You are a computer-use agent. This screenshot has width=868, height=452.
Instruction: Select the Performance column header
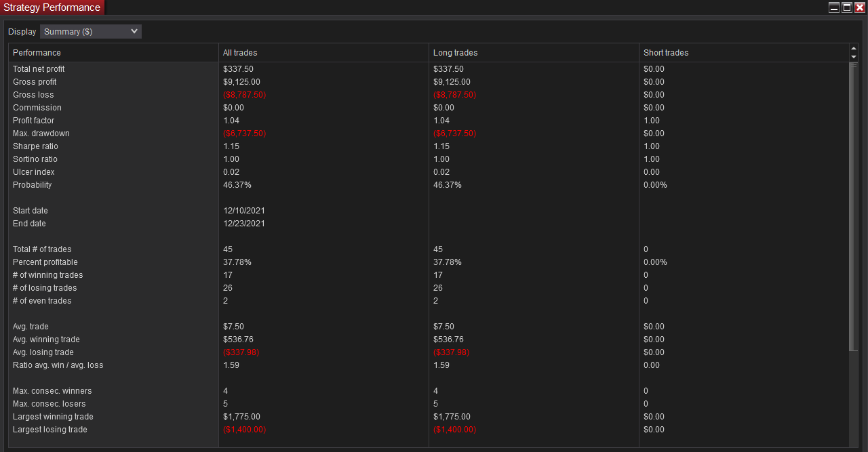(x=37, y=53)
